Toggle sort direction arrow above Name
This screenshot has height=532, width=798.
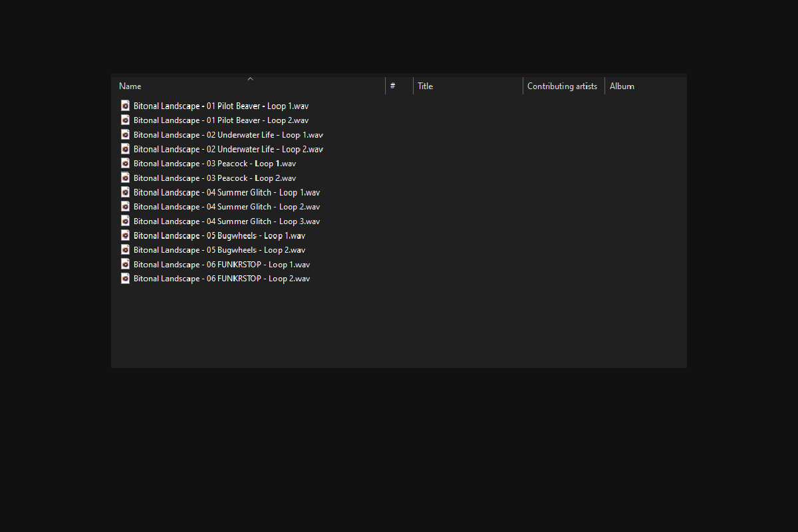[250, 78]
